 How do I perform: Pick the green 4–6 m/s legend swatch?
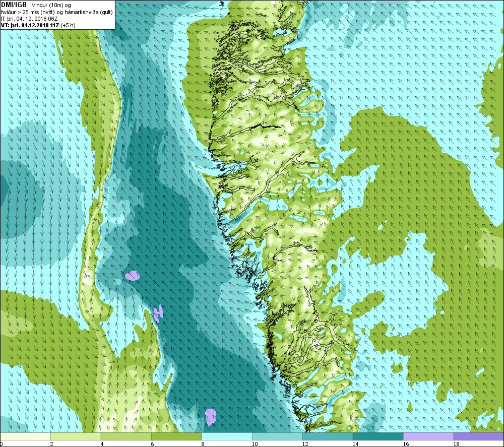pyautogui.click(x=126, y=436)
